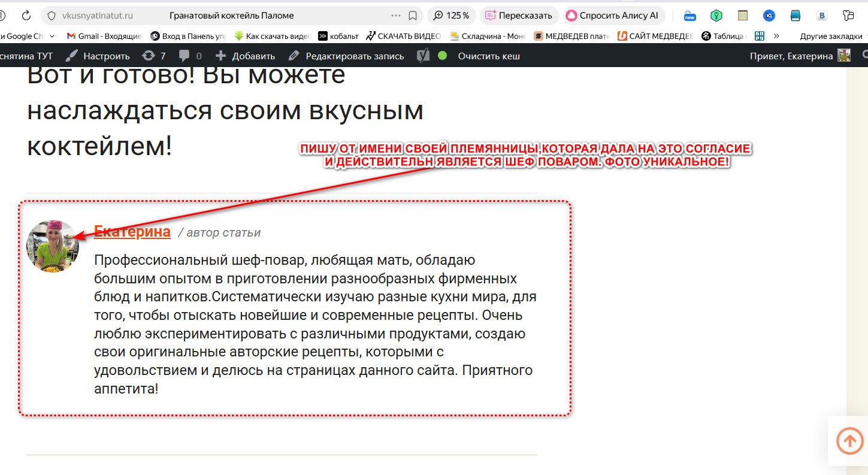Open the 125 % zoom indicator
The image size is (868, 475).
[x=452, y=16]
